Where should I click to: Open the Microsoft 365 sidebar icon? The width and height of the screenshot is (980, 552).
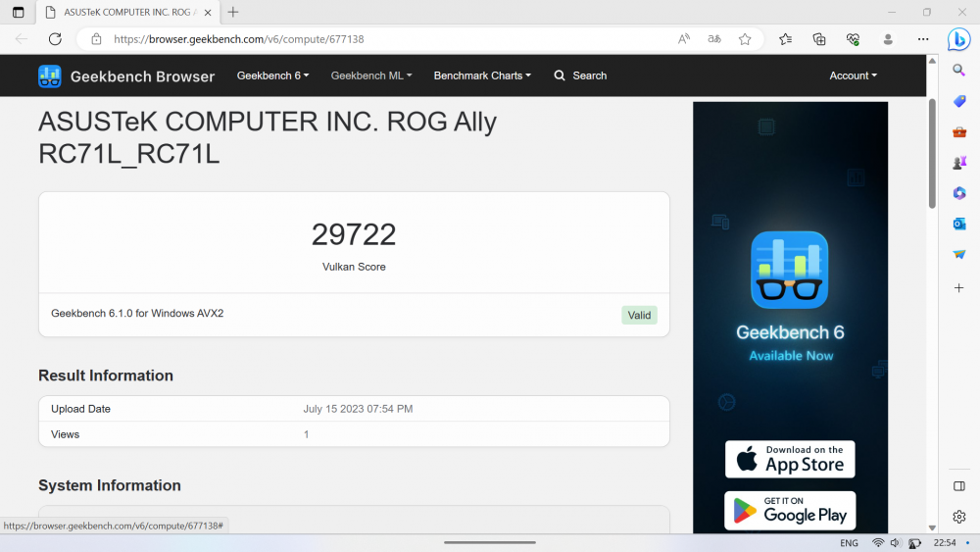(x=958, y=193)
